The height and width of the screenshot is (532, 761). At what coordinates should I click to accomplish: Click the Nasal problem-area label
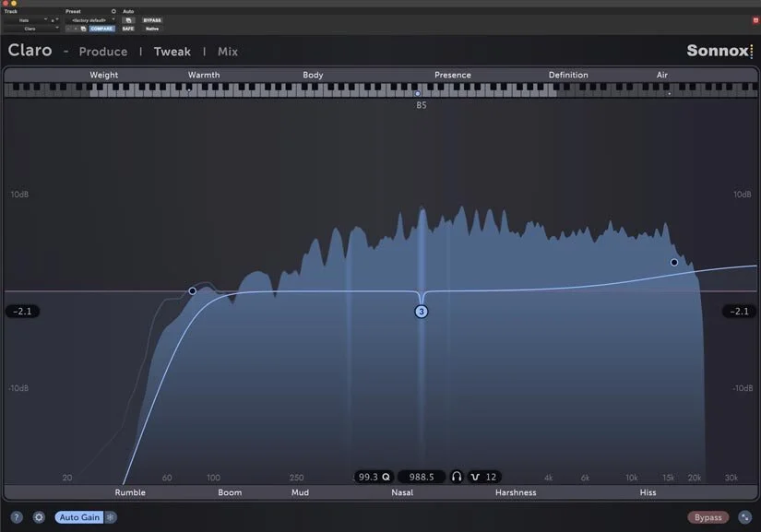(x=402, y=492)
